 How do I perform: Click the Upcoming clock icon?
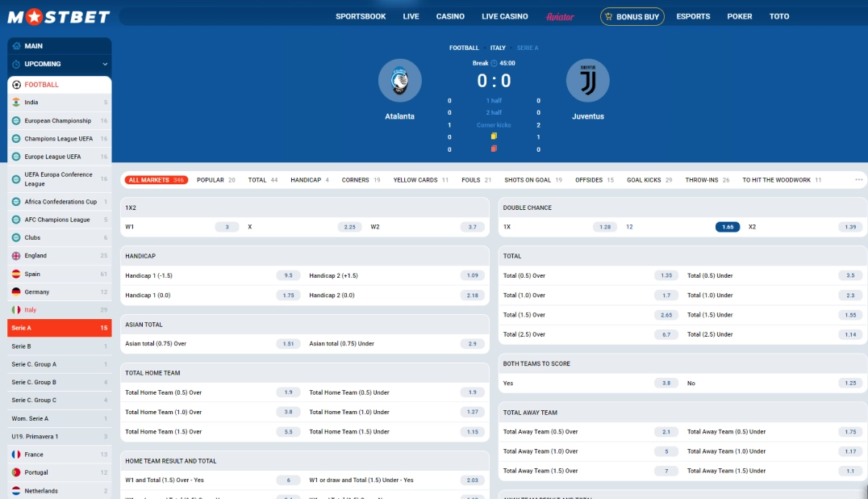17,65
